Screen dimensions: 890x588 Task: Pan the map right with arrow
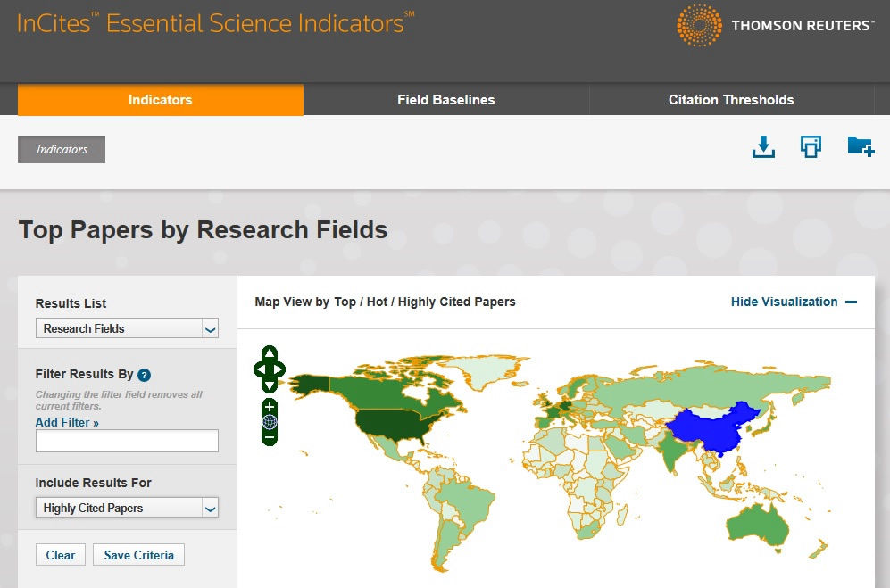coord(280,369)
